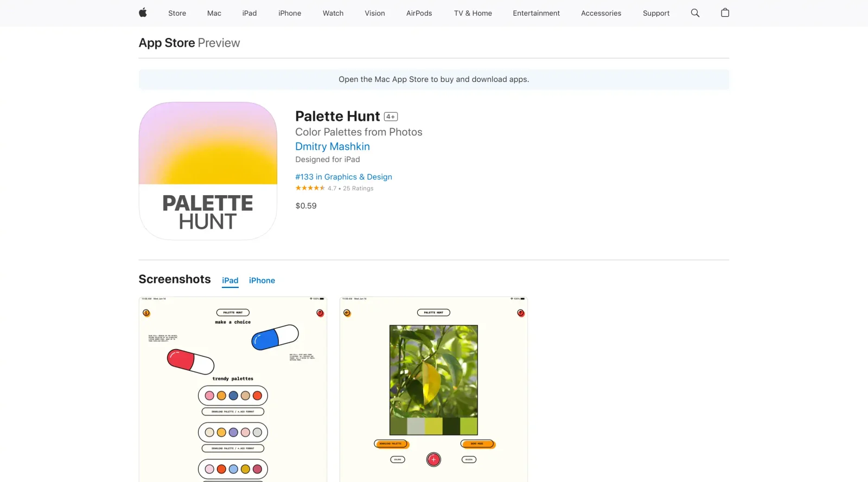Click the info icon in first screenshot
868x482 pixels.
click(146, 312)
